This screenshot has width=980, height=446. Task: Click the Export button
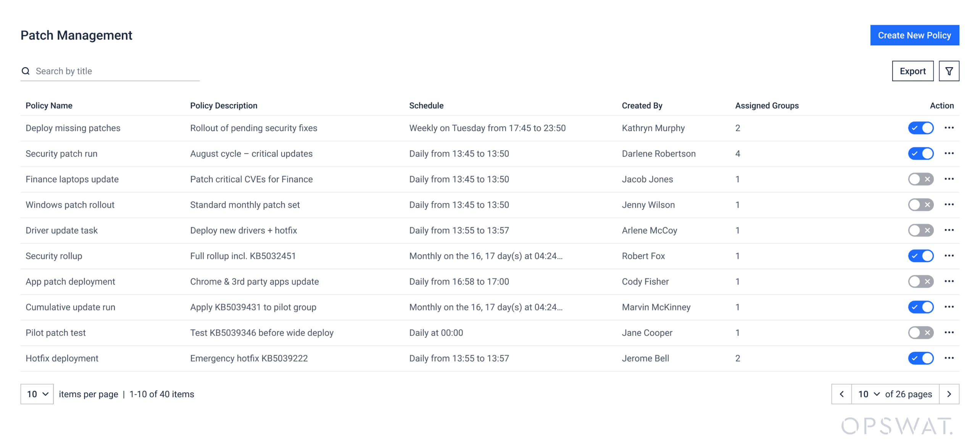(912, 71)
